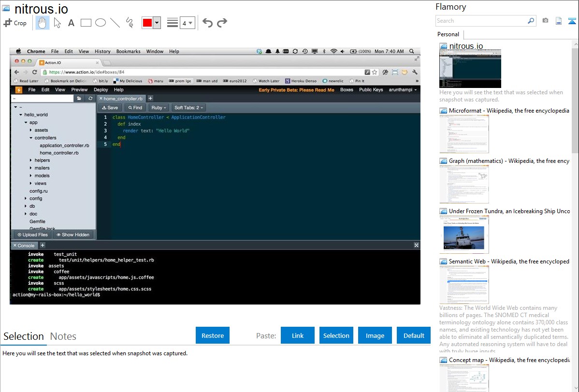The height and width of the screenshot is (392, 579).
Task: Click the Default paste button
Action: (x=414, y=335)
